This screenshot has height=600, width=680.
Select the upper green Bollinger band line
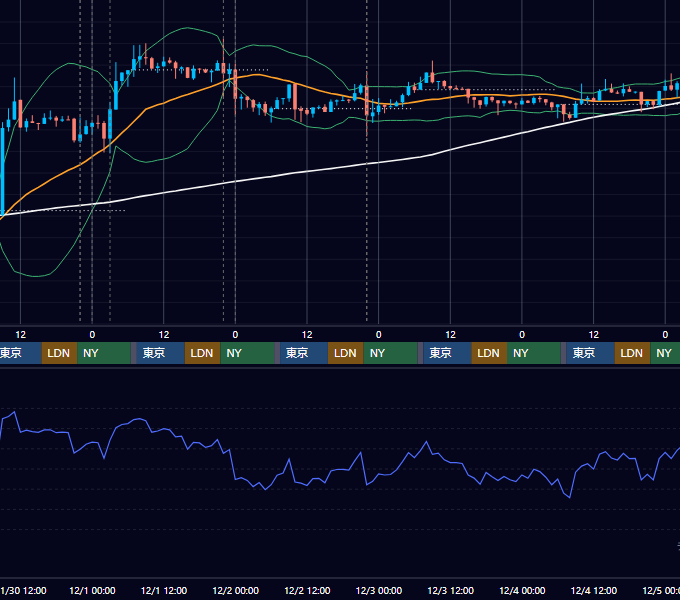186,28
